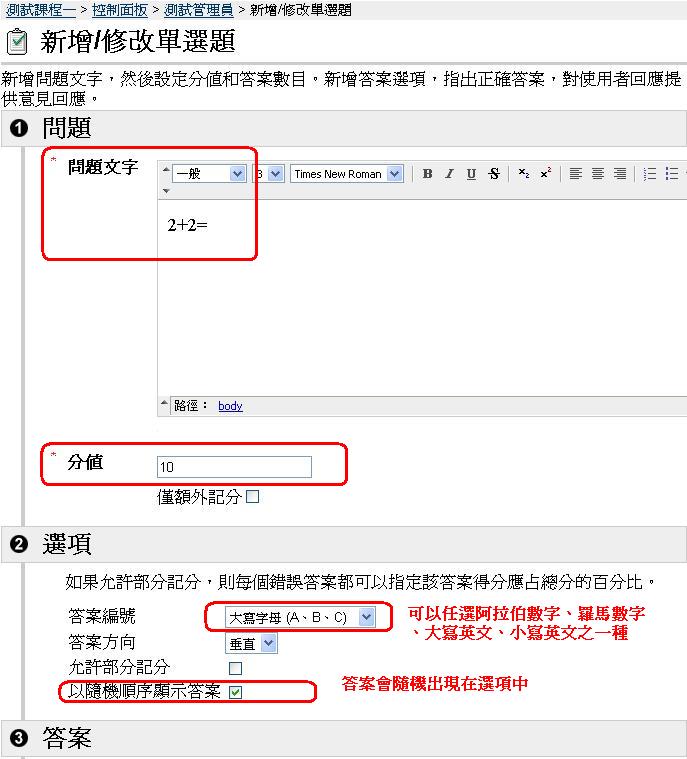Insert numbered list in editor

[x=650, y=174]
